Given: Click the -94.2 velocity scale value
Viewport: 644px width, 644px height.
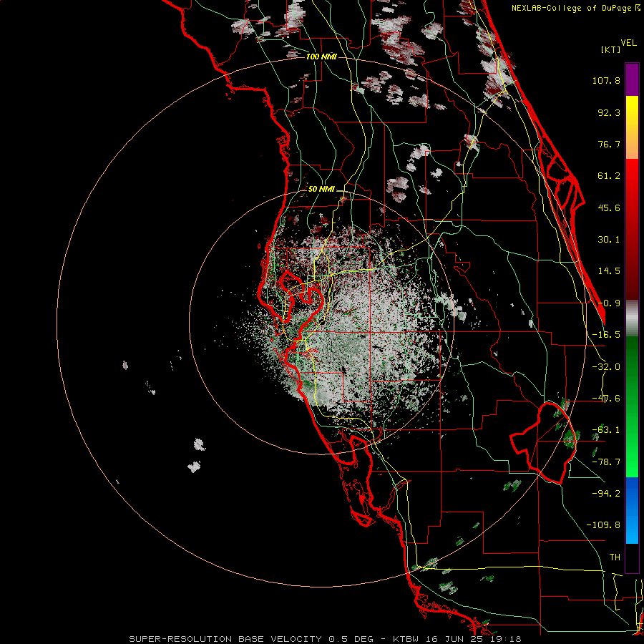Looking at the screenshot, I should (x=606, y=493).
